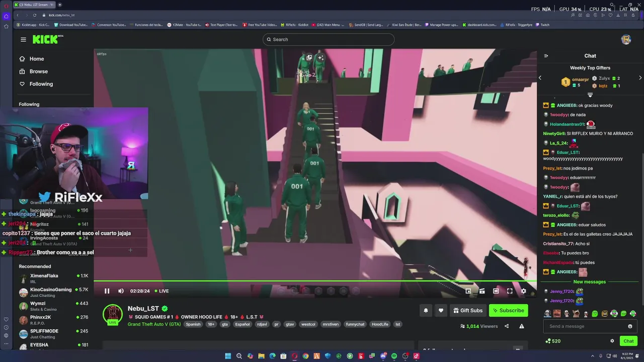Open Google Chrome from taskbar

pyautogui.click(x=305, y=356)
